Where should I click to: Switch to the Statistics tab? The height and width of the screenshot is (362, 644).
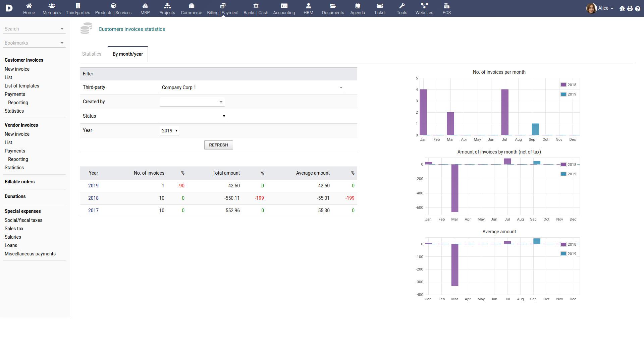tap(92, 54)
